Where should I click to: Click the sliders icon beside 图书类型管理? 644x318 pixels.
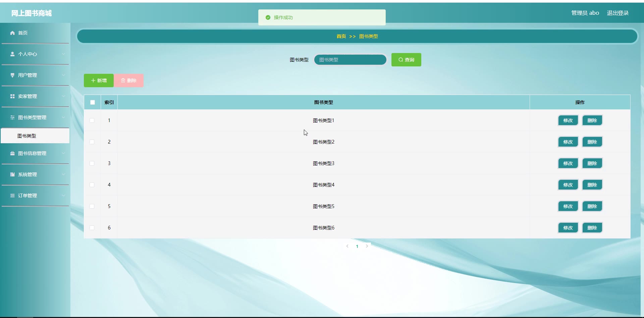(12, 117)
